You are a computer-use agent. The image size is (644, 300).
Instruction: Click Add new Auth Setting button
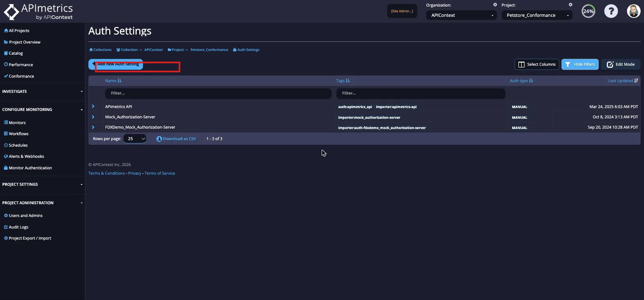[x=116, y=64]
